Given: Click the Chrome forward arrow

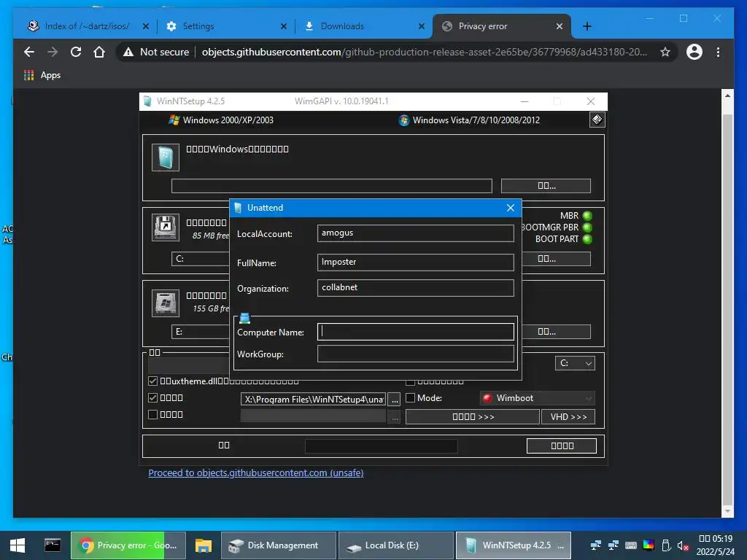Looking at the screenshot, I should tap(53, 52).
